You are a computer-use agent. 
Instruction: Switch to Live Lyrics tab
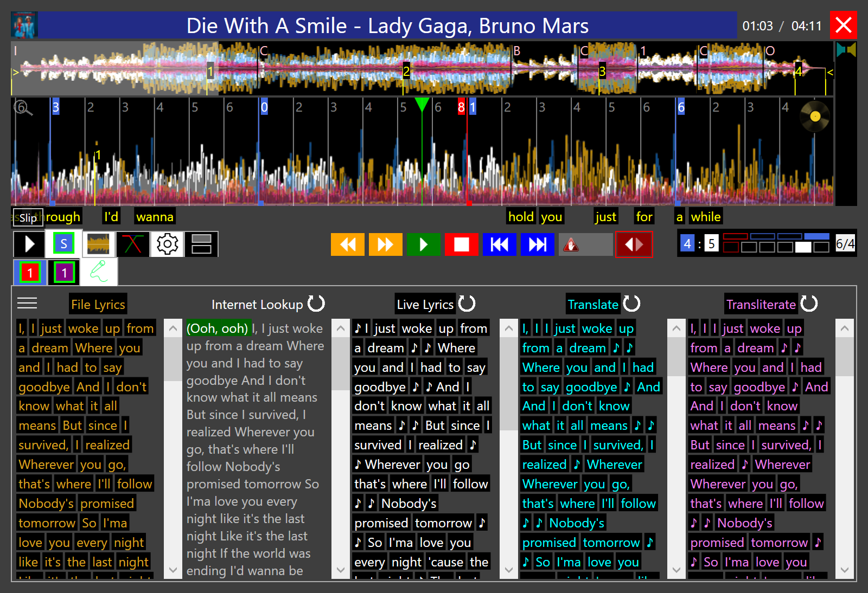coord(425,305)
